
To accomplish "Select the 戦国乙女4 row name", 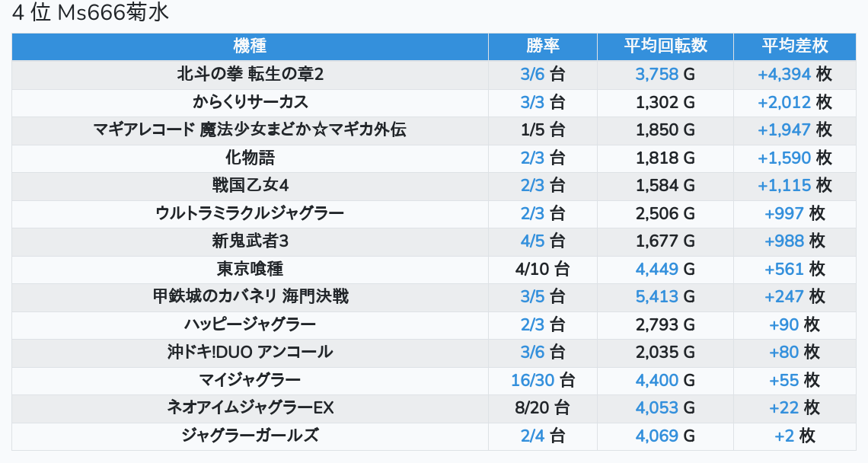I will (250, 185).
